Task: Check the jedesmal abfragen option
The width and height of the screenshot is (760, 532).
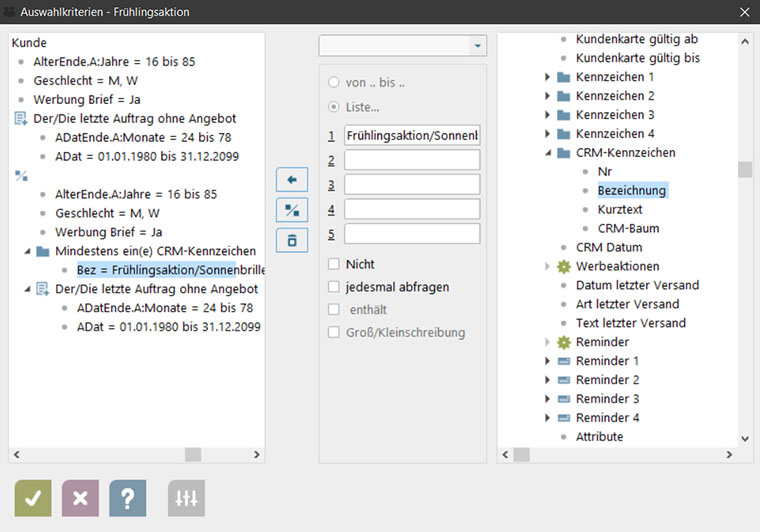Action: click(335, 287)
